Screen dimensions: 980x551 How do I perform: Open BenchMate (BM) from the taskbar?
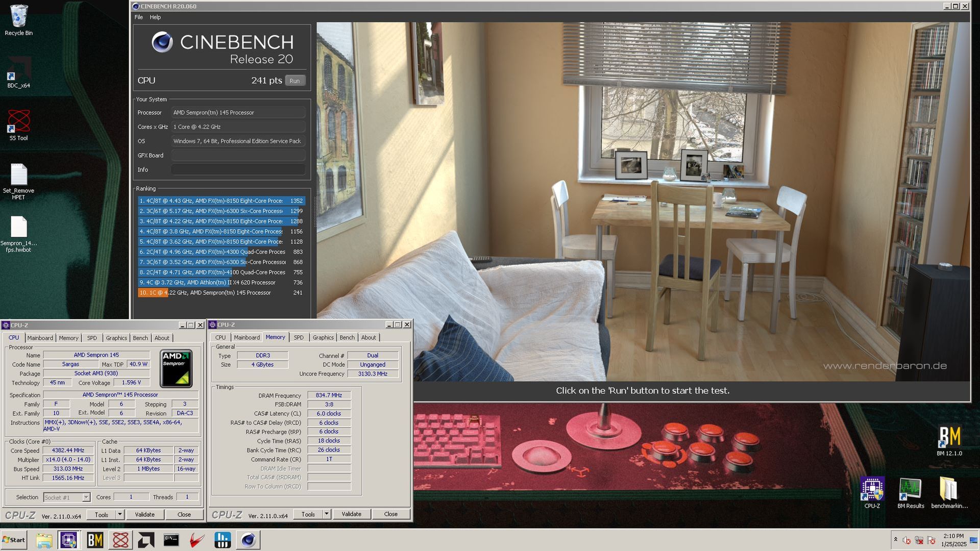pos(95,540)
